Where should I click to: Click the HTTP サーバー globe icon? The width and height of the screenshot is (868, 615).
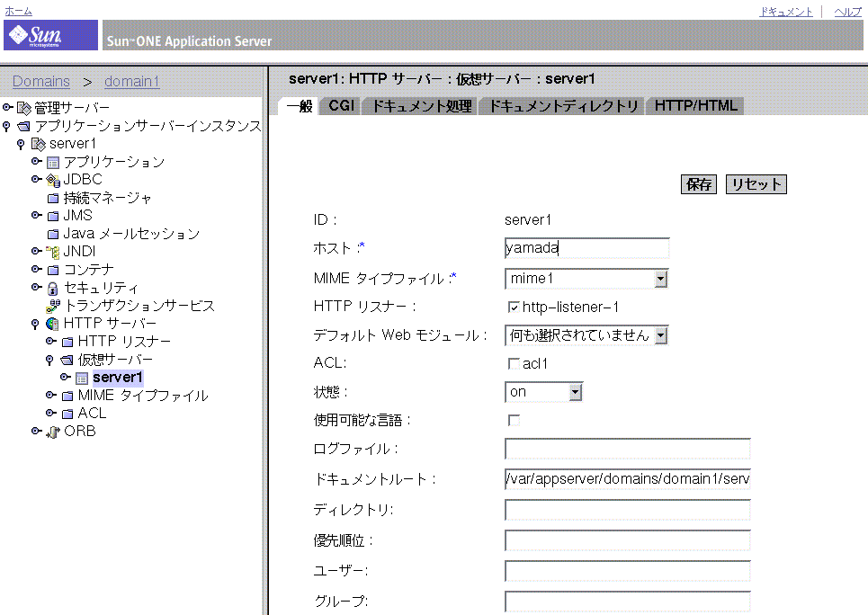pos(52,324)
